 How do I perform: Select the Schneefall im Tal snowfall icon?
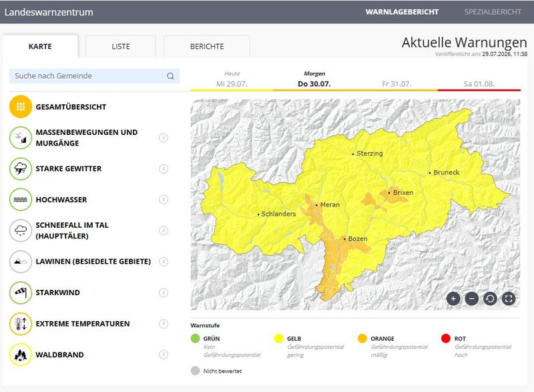pyautogui.click(x=21, y=230)
